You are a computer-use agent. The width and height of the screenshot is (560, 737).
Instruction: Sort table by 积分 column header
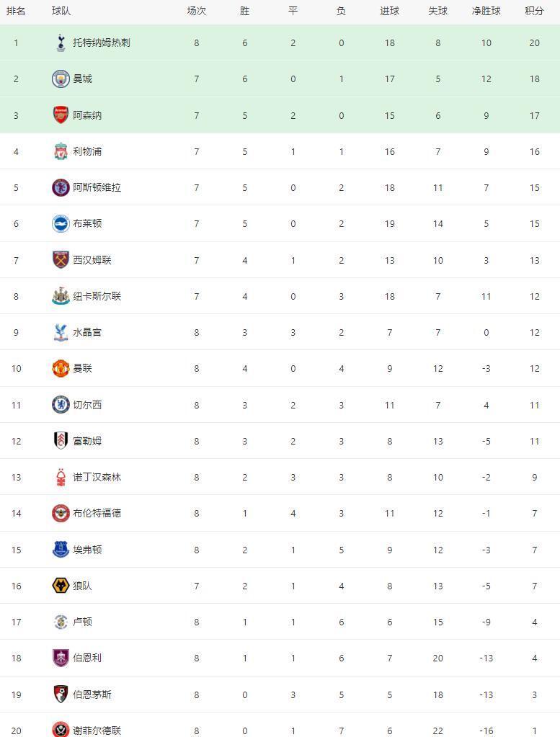pos(534,11)
